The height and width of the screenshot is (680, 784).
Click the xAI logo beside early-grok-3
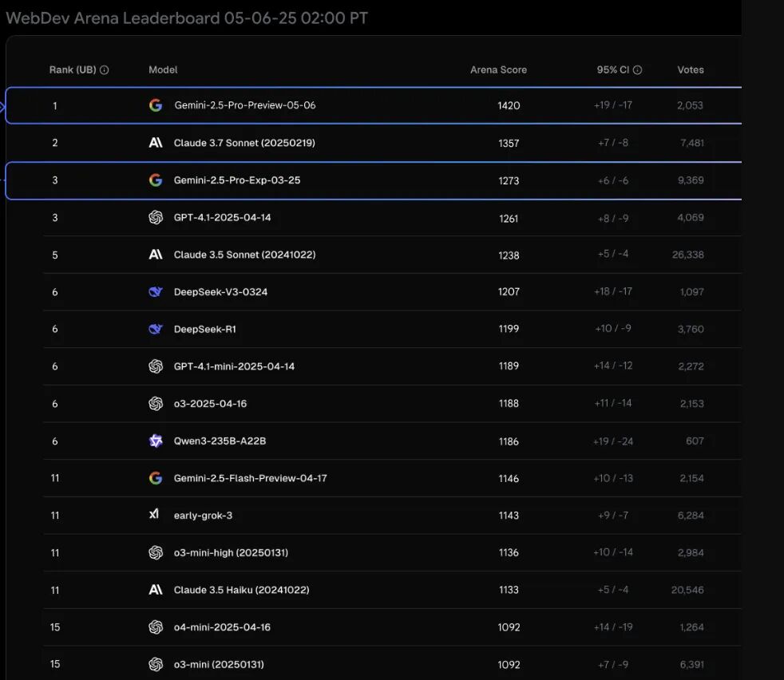tap(154, 513)
